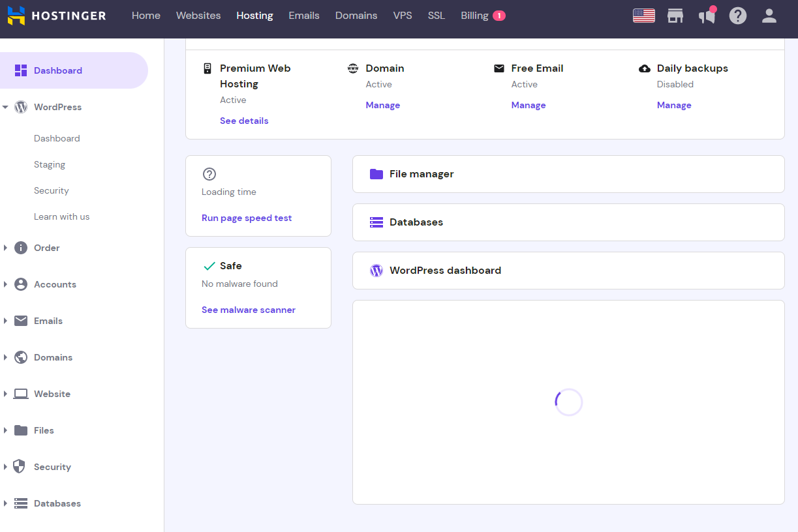Click Run page speed test link
Image resolution: width=798 pixels, height=532 pixels.
(247, 218)
